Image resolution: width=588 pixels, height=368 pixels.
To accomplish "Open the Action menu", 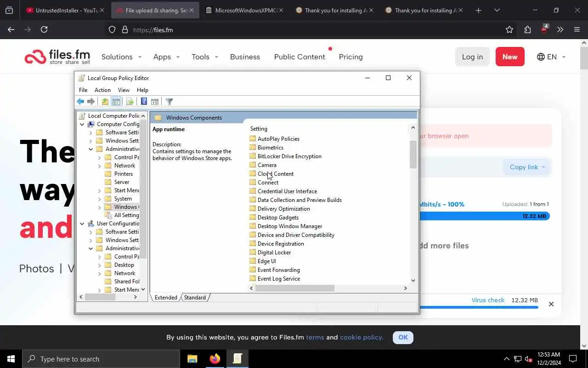I will (x=102, y=90).
